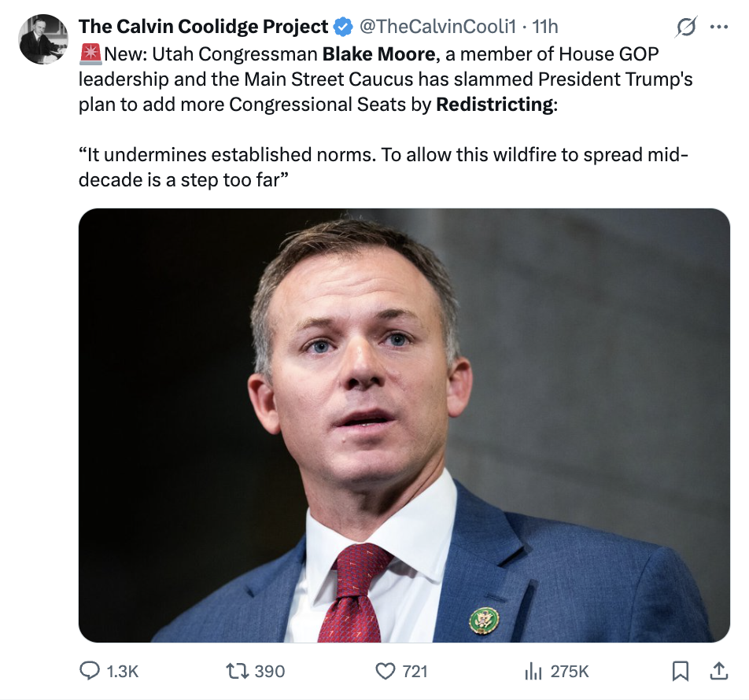Screen dimensions: 749x700
Task: Click The Calvin Coolidge Project display name
Action: click(203, 27)
